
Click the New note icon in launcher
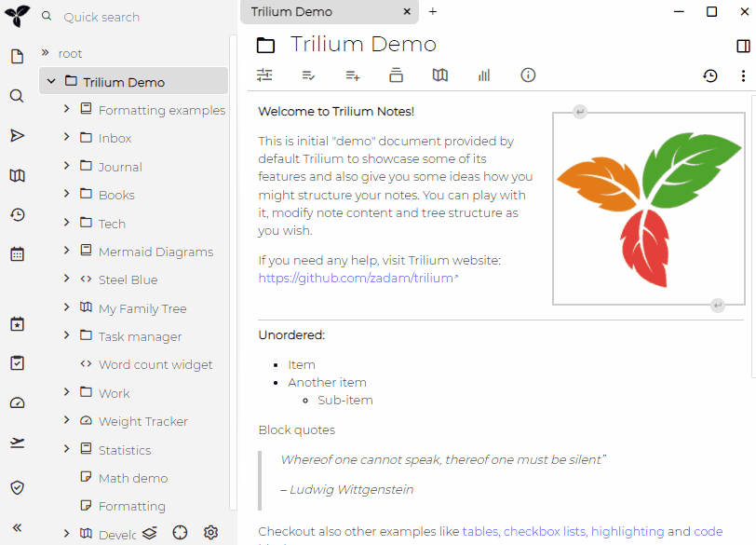[17, 57]
